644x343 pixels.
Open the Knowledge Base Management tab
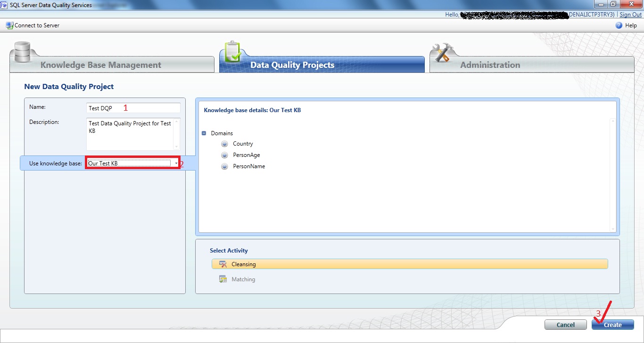tap(112, 65)
